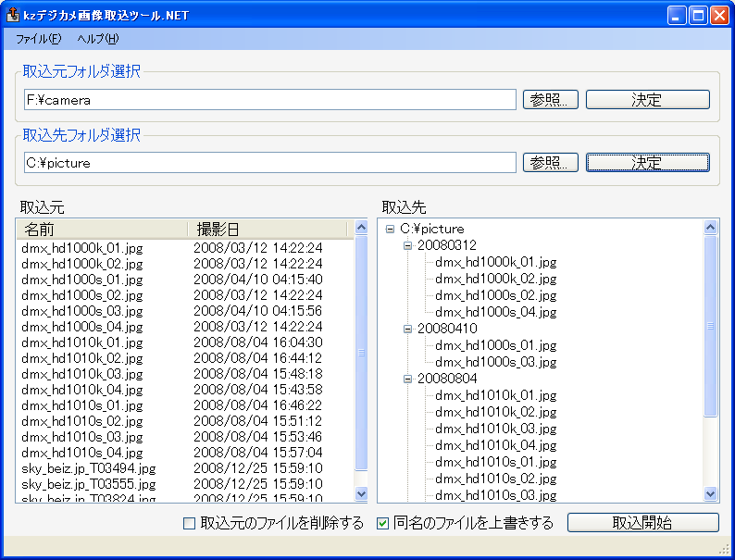This screenshot has height=560, width=735.
Task: Select dmx_hd1000s_03.jpg in destination tree
Action: [496, 363]
